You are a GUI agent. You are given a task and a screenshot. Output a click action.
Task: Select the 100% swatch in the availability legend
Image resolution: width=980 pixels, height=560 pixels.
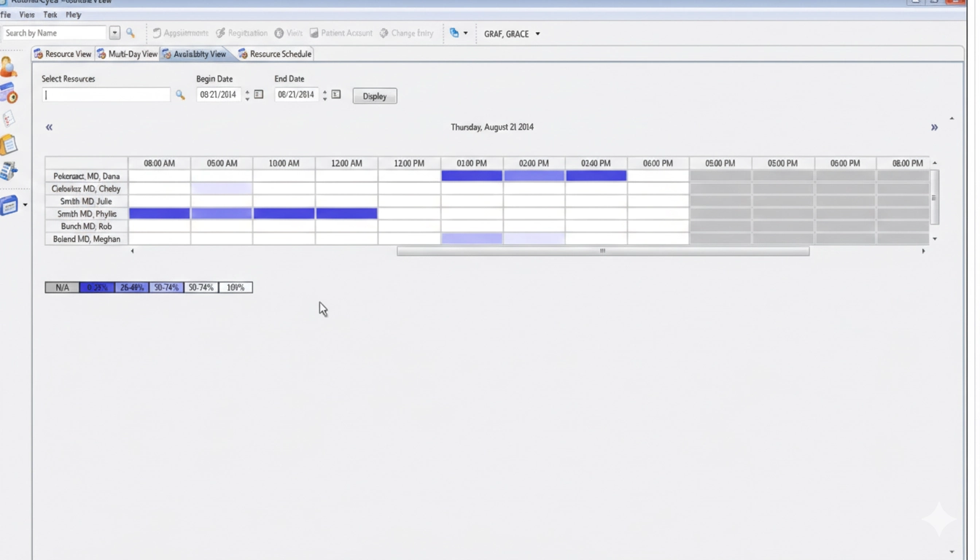235,287
